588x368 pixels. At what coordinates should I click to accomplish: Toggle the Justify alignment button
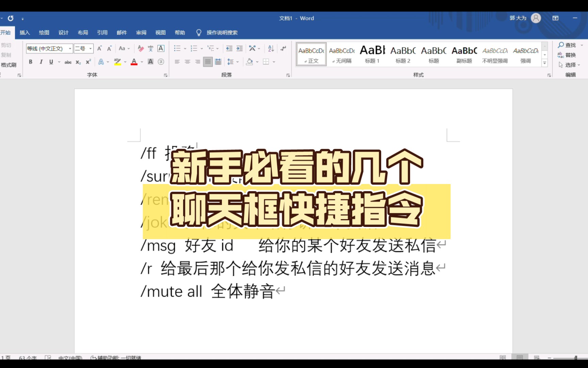(208, 62)
